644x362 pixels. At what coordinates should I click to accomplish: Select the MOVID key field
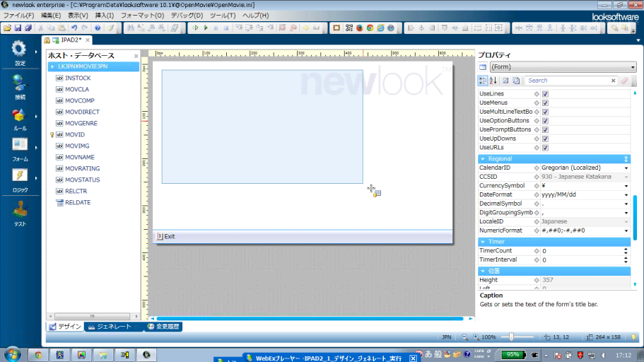click(74, 134)
